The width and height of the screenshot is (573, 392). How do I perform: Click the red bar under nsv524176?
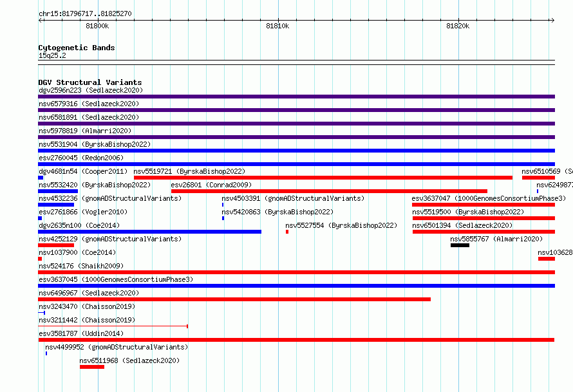click(296, 272)
